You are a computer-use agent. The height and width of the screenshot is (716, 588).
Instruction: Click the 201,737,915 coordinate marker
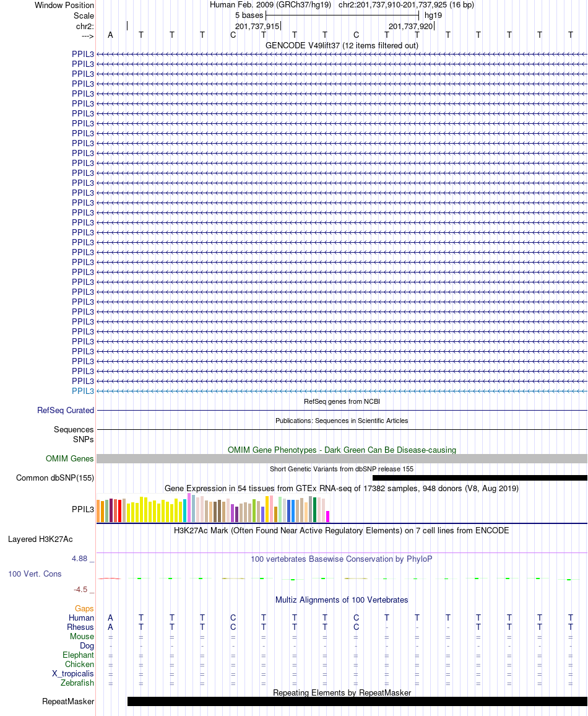(x=257, y=27)
